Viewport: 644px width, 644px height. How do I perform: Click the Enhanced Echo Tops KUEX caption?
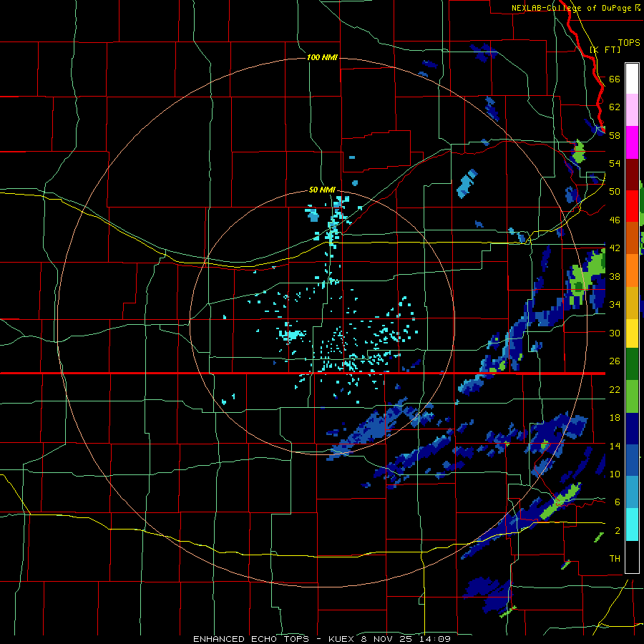(x=322, y=639)
